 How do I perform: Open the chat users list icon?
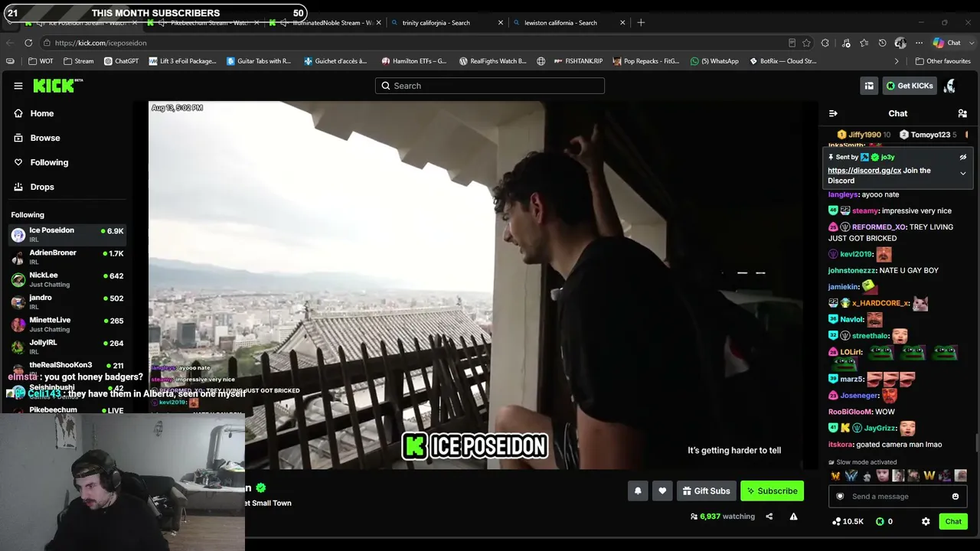[962, 113]
